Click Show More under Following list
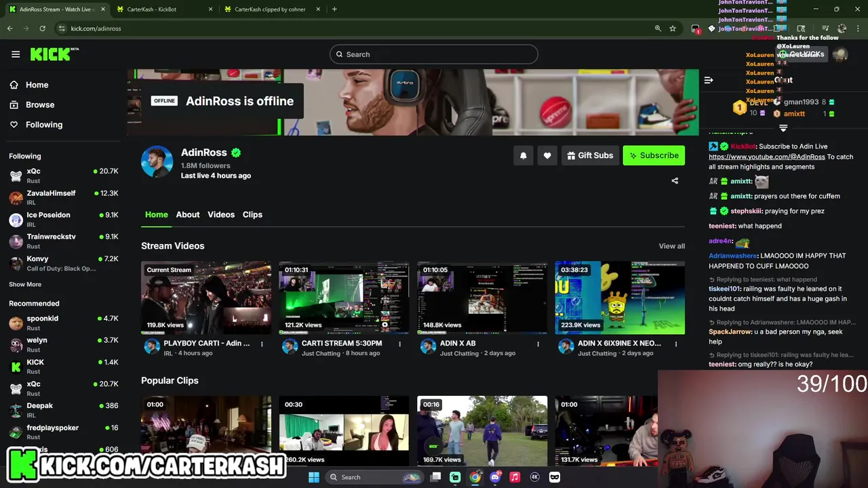The width and height of the screenshot is (868, 488). (x=25, y=285)
